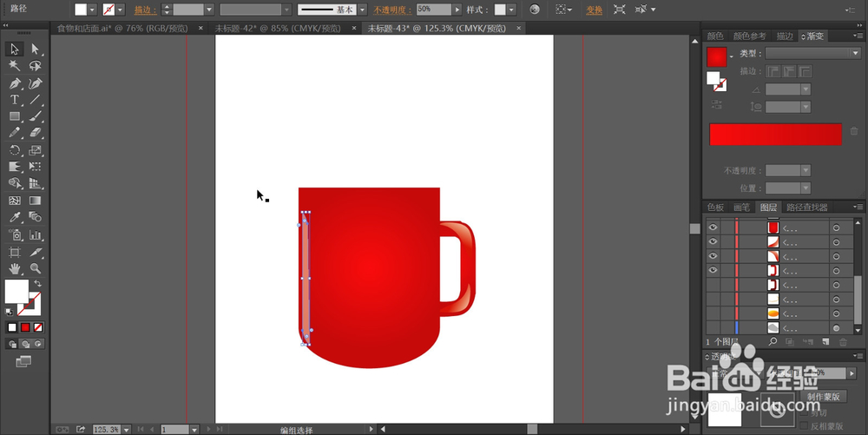Target the gray shape layer circle
Image resolution: width=868 pixels, height=435 pixels.
(837, 328)
